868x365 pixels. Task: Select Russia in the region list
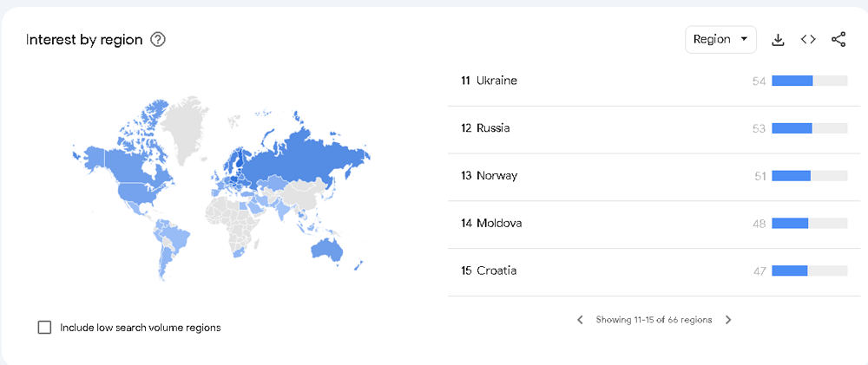click(x=493, y=128)
